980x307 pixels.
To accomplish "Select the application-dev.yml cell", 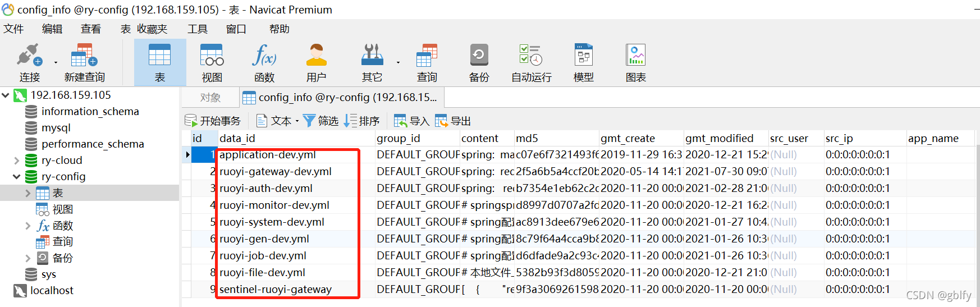I will click(296, 155).
